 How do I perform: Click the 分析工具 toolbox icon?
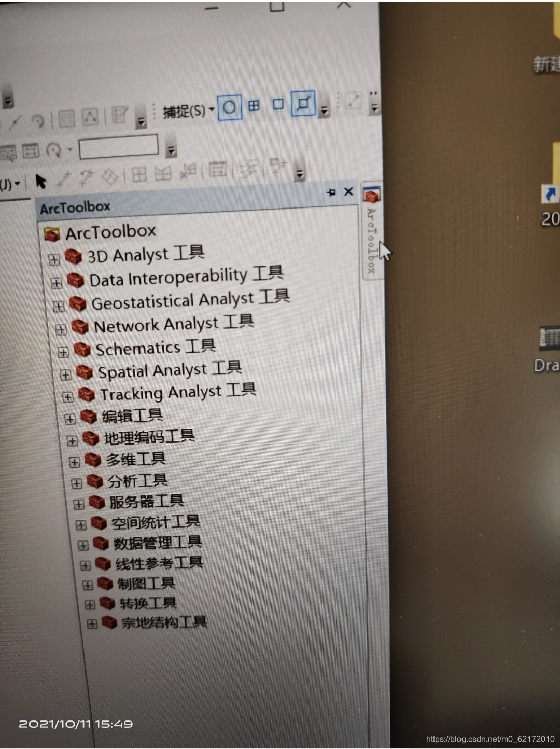[95, 481]
